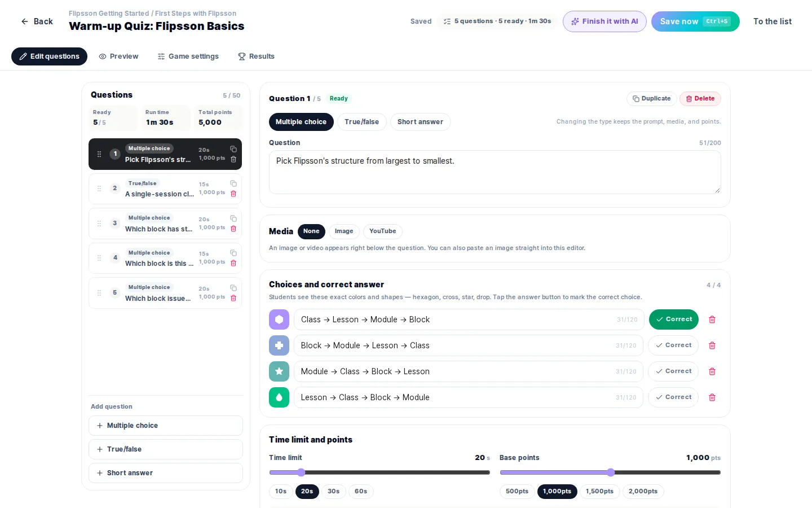This screenshot has width=812, height=508.
Task: Save the quiz with Save now
Action: pyautogui.click(x=695, y=21)
